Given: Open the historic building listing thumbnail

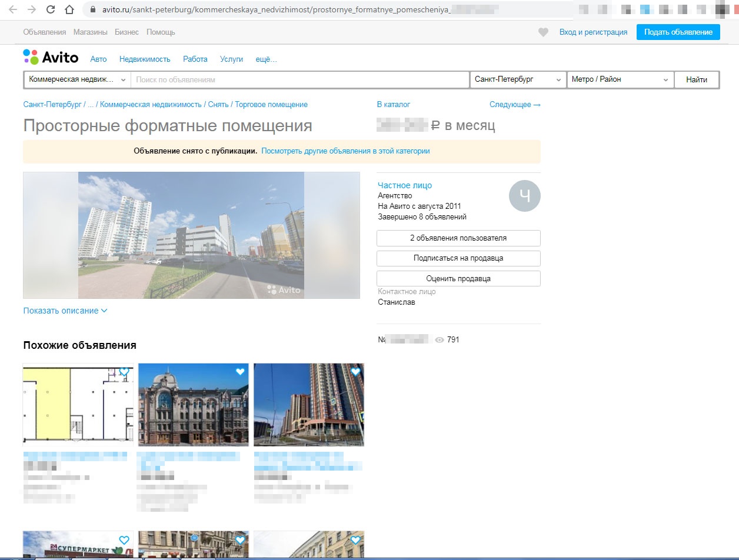Looking at the screenshot, I should pyautogui.click(x=193, y=405).
